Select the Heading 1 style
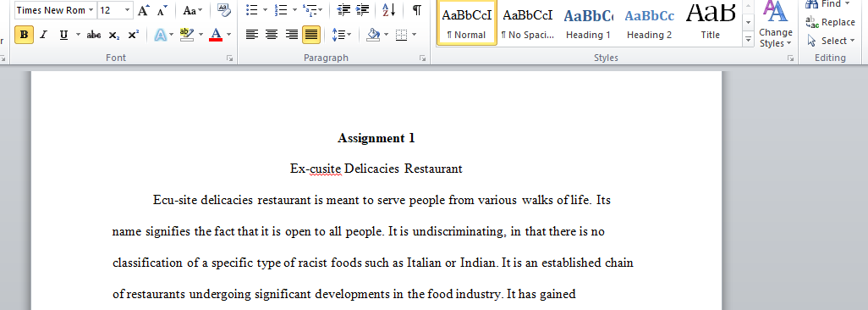 tap(588, 22)
